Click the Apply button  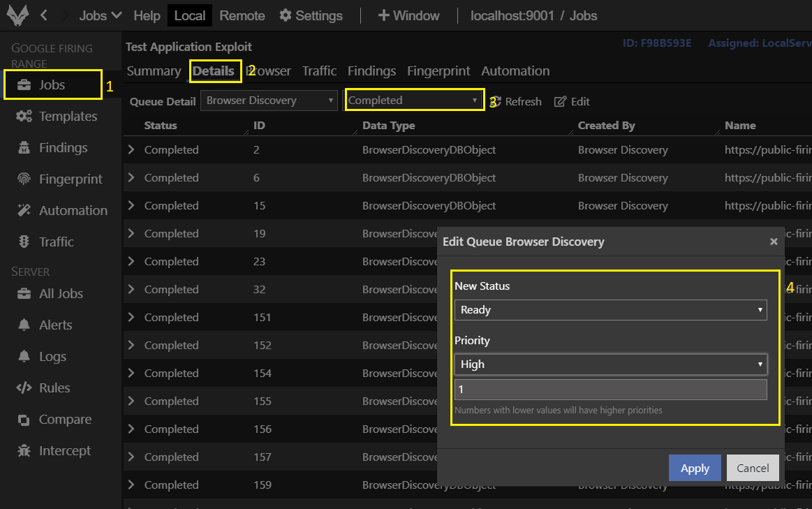point(695,468)
